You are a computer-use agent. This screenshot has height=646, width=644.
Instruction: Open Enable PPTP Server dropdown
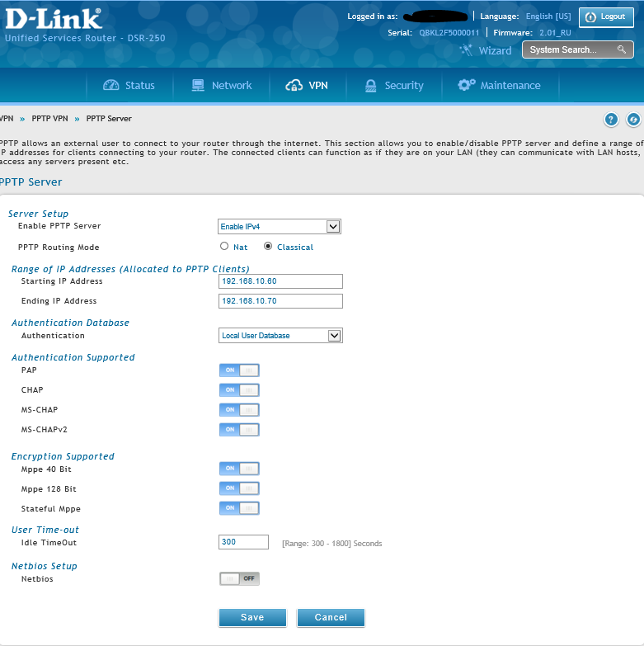[280, 226]
